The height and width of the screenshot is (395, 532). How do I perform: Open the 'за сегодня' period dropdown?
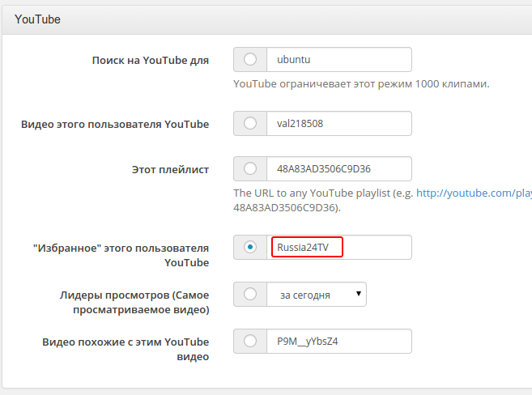coord(317,295)
